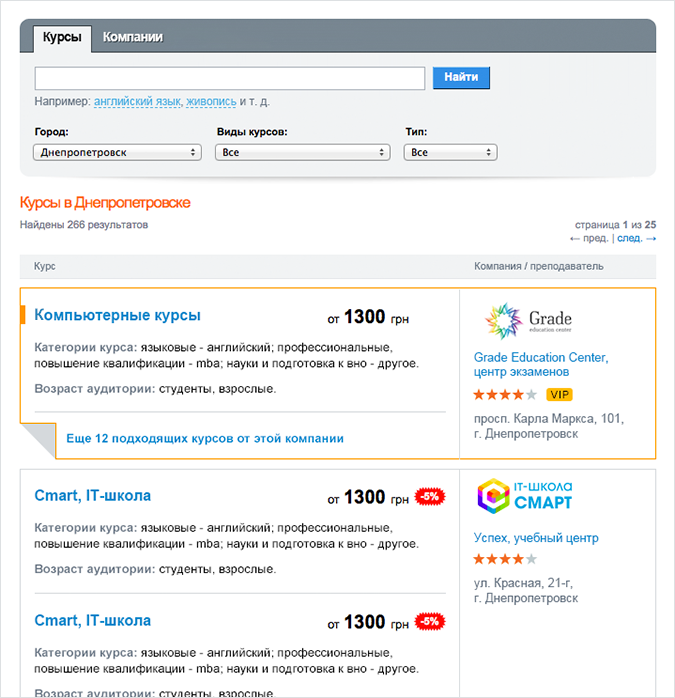Click the живопись example link
675x698 pixels.
(x=211, y=101)
